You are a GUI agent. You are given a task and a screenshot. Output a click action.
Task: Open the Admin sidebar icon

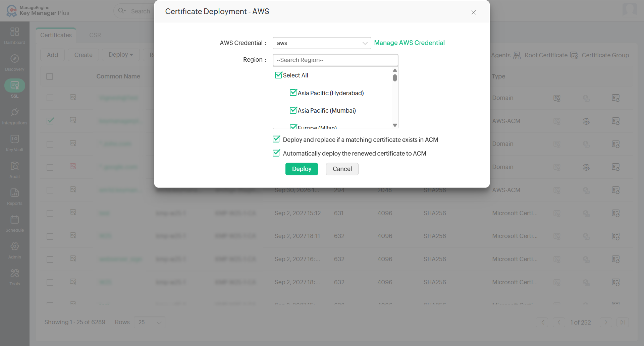pos(14,250)
